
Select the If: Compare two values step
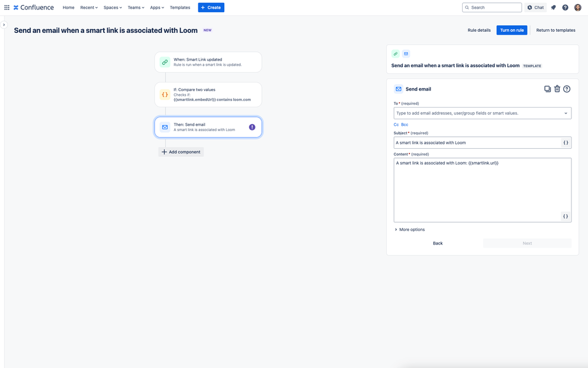click(208, 95)
